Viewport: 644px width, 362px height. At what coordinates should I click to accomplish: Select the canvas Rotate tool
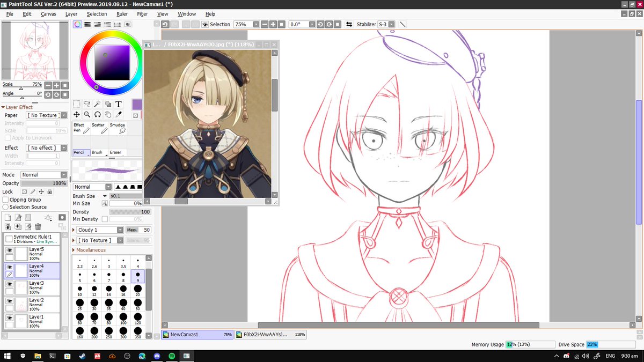pos(97,115)
